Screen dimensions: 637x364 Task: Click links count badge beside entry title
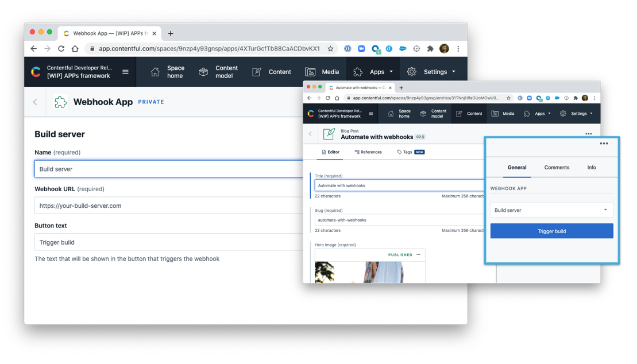420,137
